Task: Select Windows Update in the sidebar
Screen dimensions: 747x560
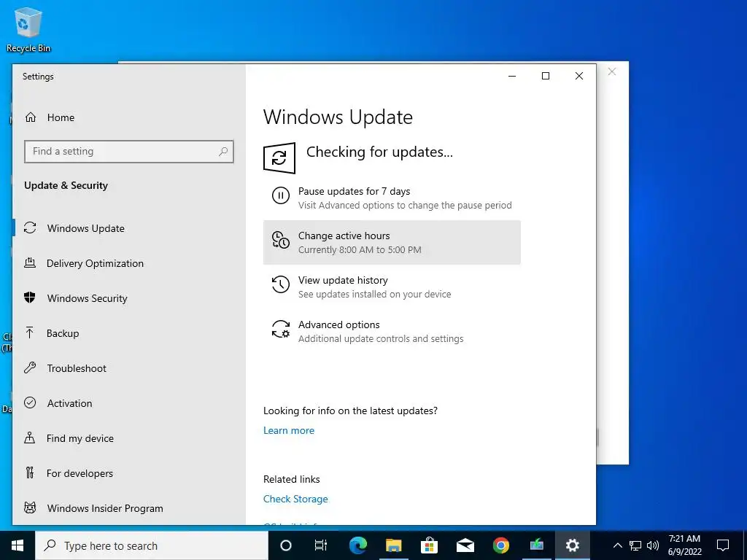Action: 128,228
